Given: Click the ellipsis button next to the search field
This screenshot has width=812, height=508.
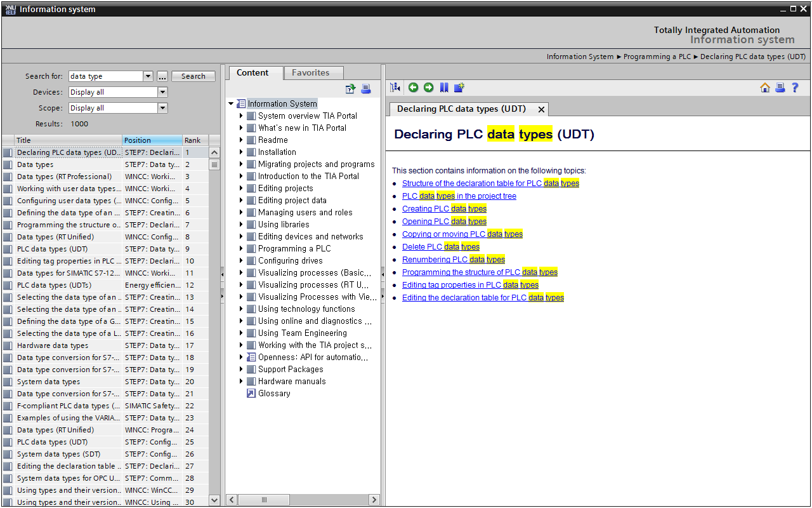Looking at the screenshot, I should pos(162,76).
